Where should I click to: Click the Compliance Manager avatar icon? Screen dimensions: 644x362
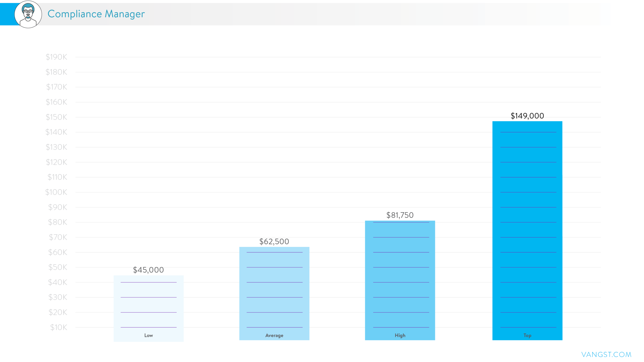(28, 14)
